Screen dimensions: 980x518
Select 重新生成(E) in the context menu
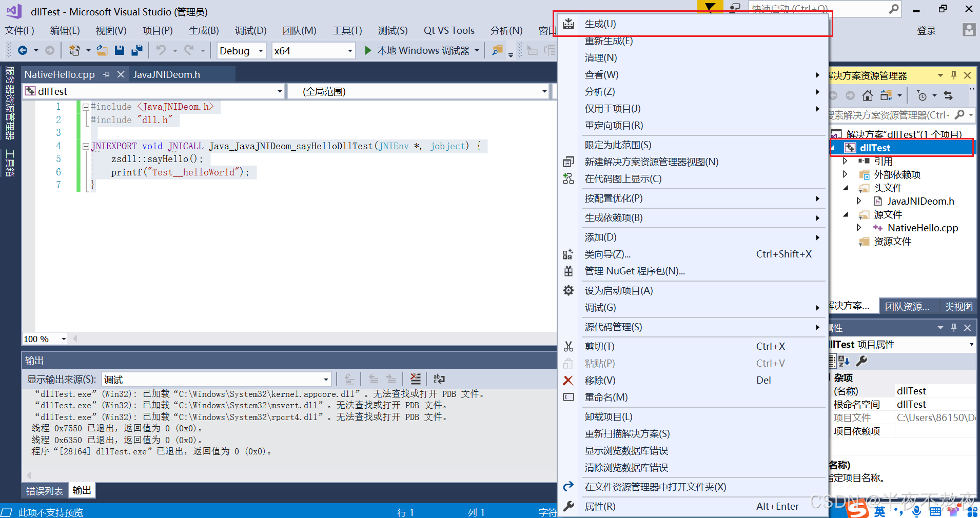(693, 41)
